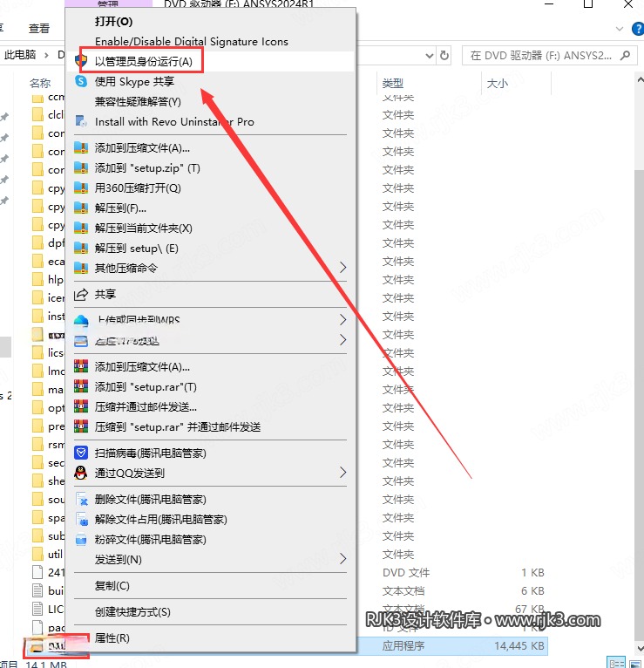Click icon beside 解压到 setup\ (E)
The height and width of the screenshot is (668, 644).
click(81, 248)
